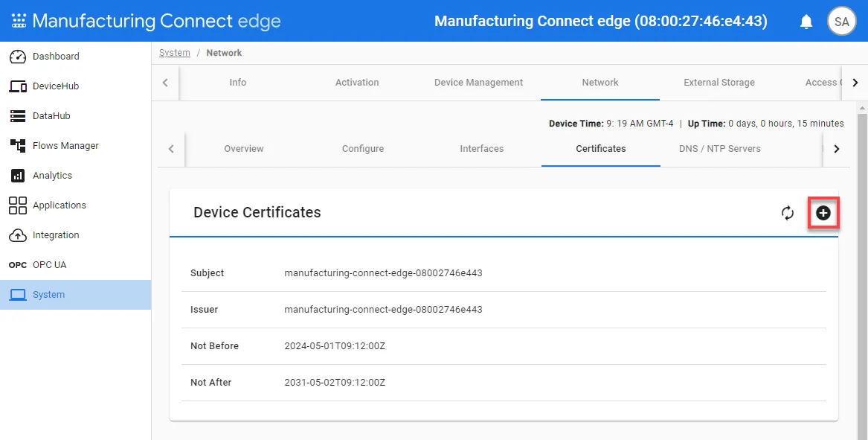The height and width of the screenshot is (440, 868).
Task: Click the System laptop icon
Action: pyautogui.click(x=18, y=295)
